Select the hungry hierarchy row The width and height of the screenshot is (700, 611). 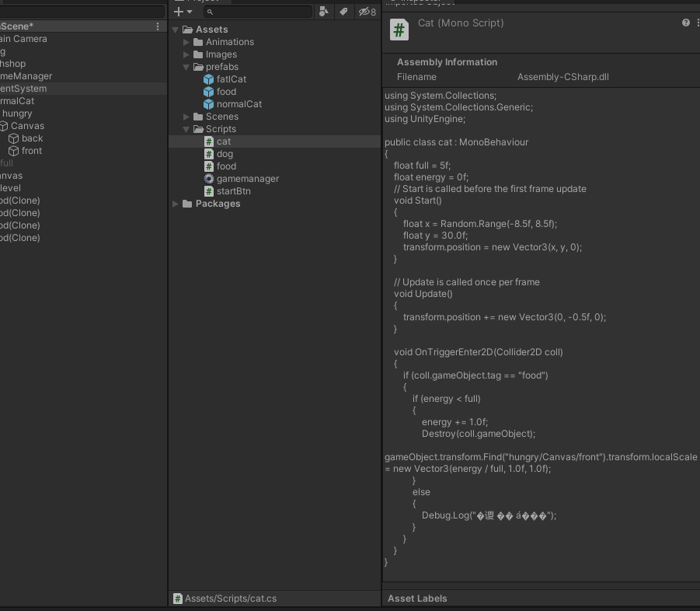pyautogui.click(x=83, y=113)
